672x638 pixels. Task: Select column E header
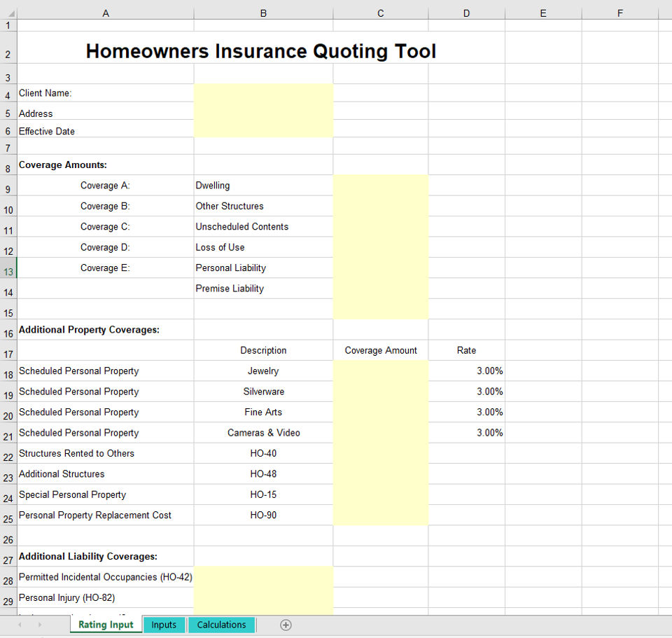click(x=542, y=13)
